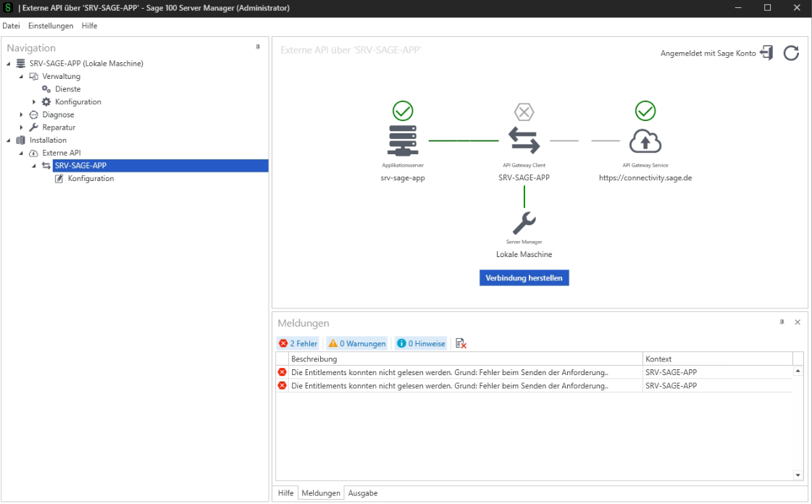This screenshot has width=812, height=504.
Task: Click the API Gateway Client arrows icon
Action: 524,140
